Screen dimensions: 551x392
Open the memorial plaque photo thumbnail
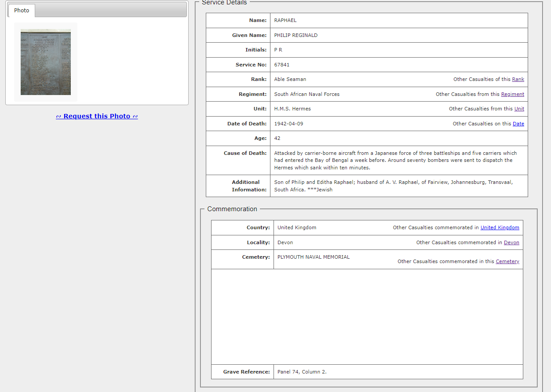click(x=46, y=62)
